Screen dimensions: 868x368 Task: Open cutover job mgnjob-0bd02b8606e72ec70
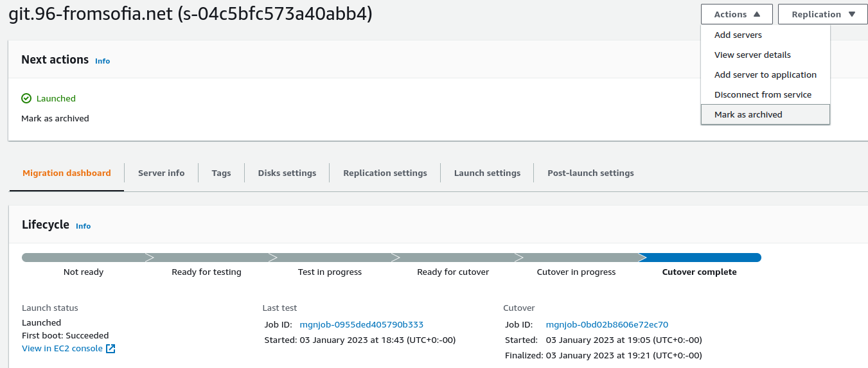(607, 324)
